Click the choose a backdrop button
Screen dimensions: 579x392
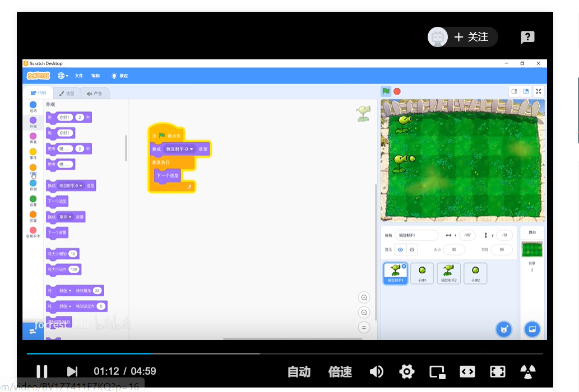tap(532, 329)
